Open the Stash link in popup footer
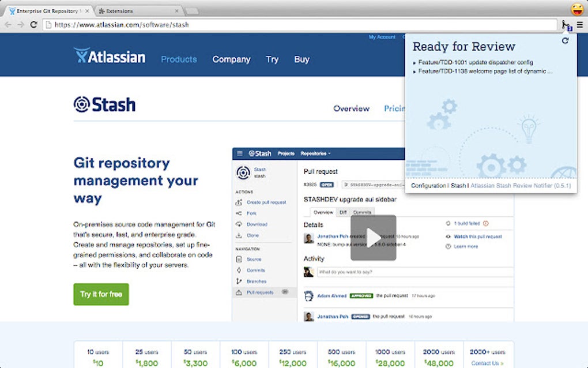 (x=458, y=186)
